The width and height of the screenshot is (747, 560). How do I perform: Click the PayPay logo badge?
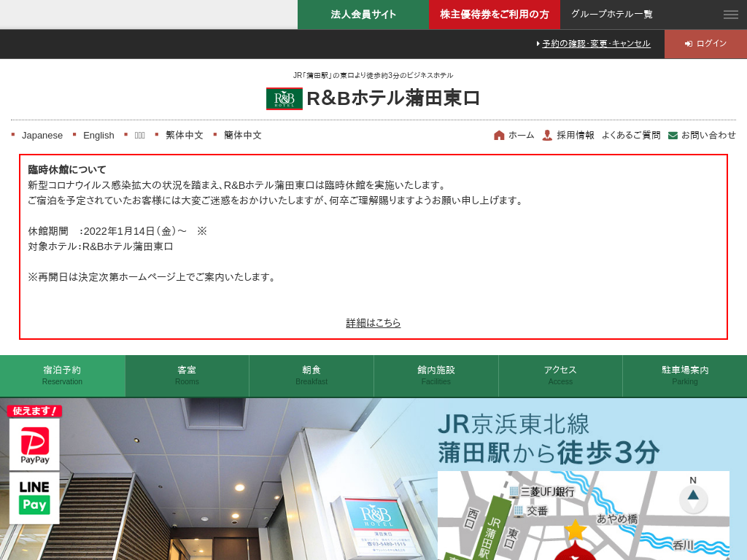pos(34,445)
